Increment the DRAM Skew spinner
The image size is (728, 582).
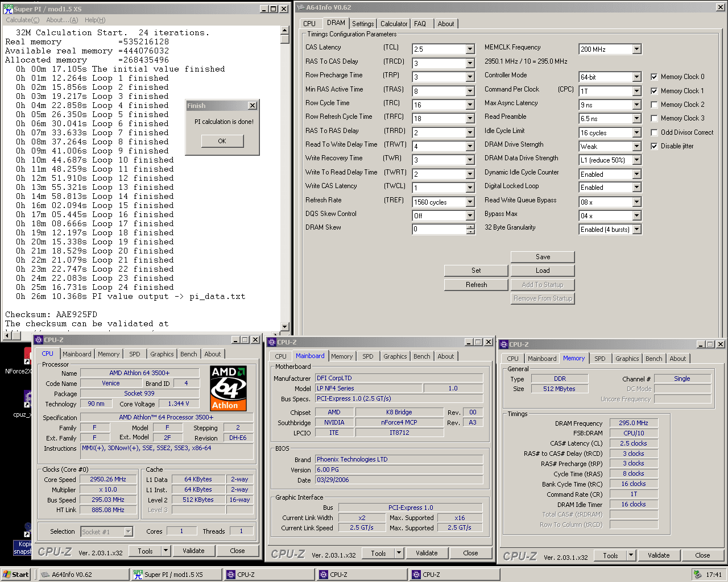click(470, 227)
